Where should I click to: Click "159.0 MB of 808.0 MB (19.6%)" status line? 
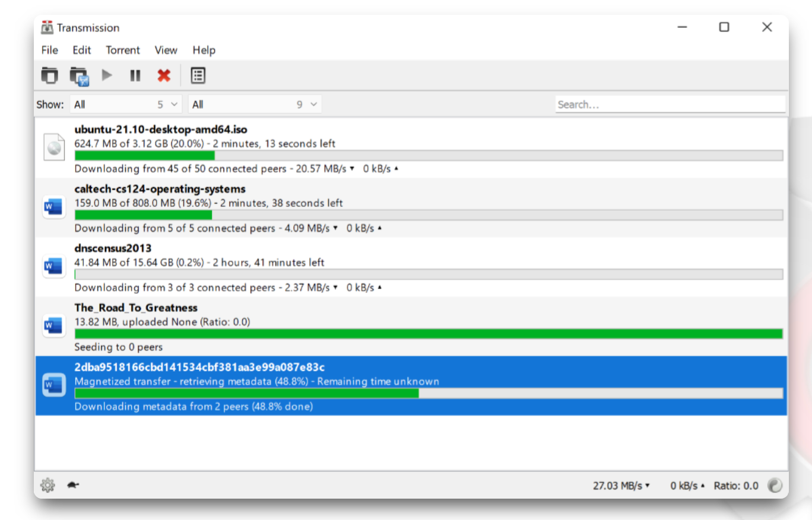pos(208,203)
